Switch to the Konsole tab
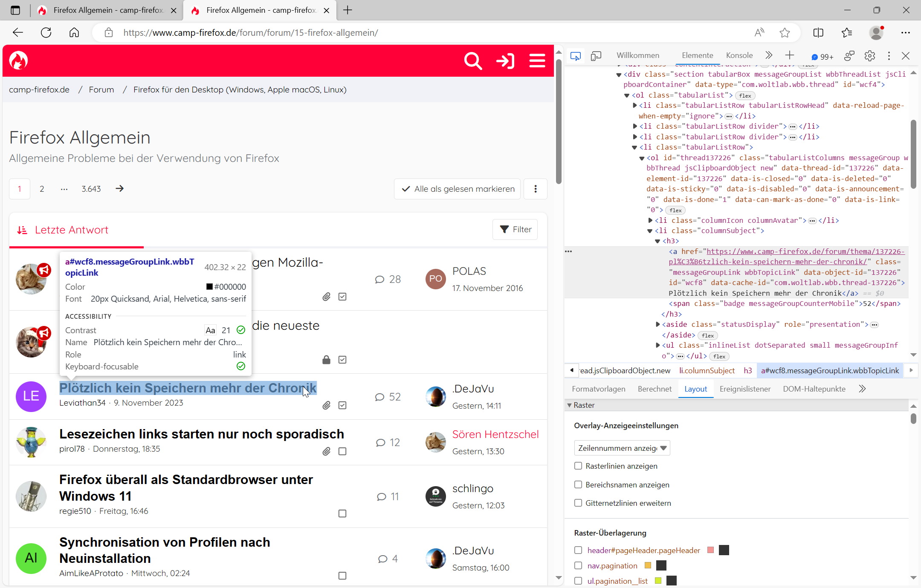This screenshot has width=921, height=588. tap(739, 55)
